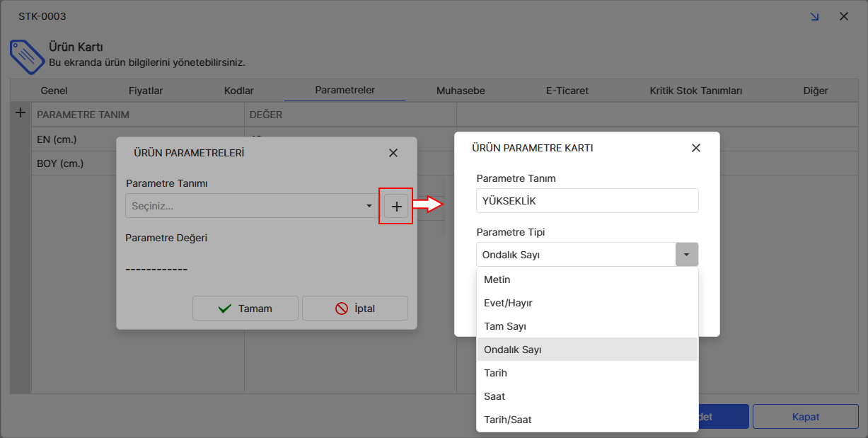Click the Kapat button
Image resolution: width=868 pixels, height=438 pixels.
coord(805,417)
